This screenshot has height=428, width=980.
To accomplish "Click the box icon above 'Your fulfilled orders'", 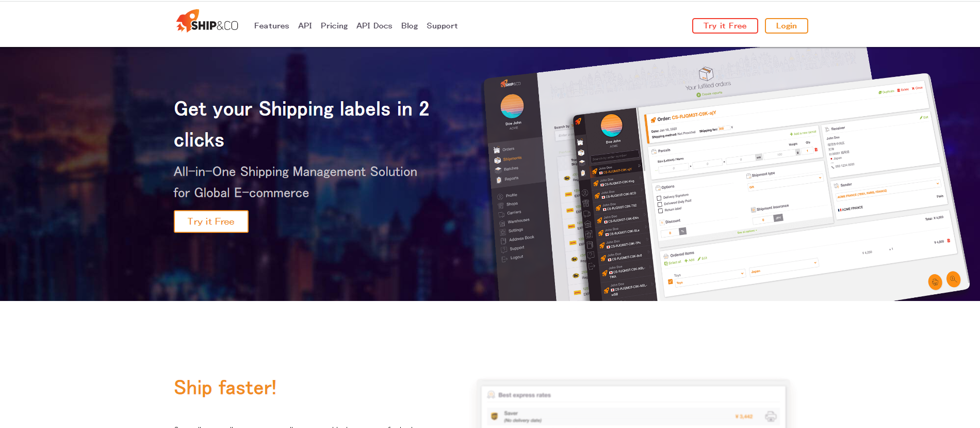I will [706, 73].
